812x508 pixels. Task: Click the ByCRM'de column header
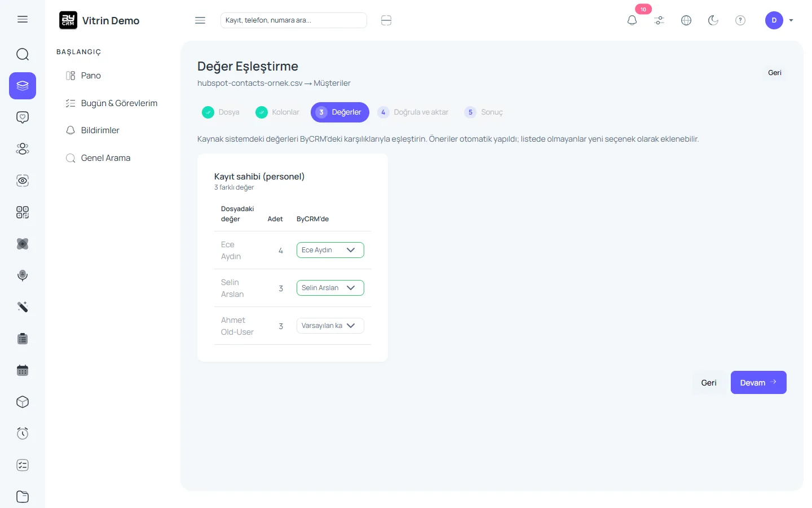tap(312, 219)
